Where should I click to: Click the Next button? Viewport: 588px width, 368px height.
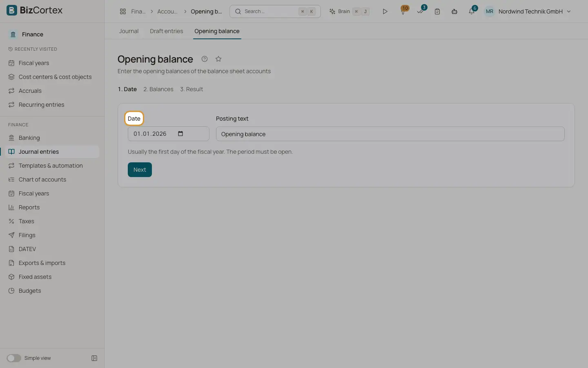[140, 170]
